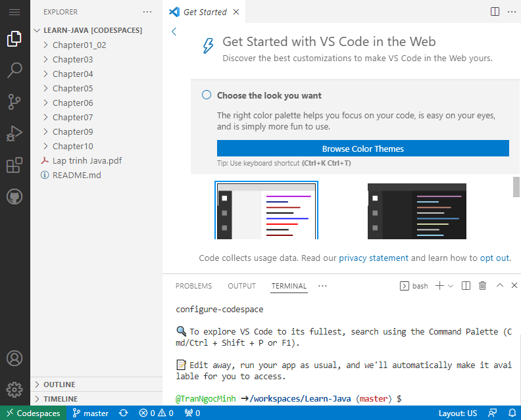521x420 pixels.
Task: Close the terminal panel
Action: click(514, 285)
